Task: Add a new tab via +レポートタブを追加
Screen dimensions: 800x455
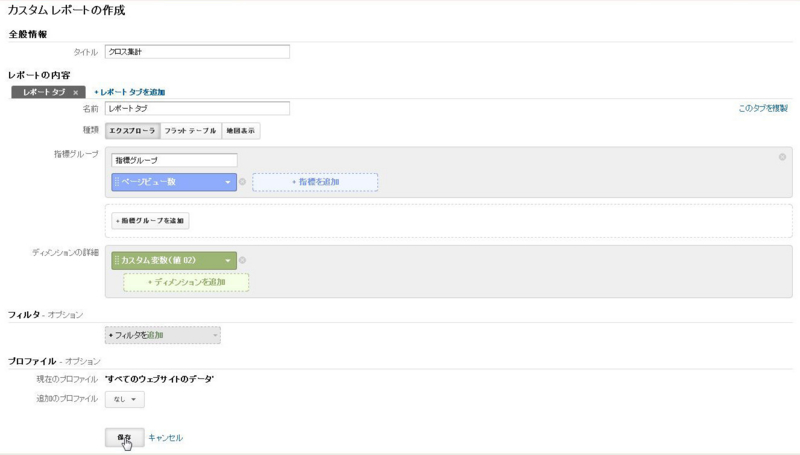Action: click(130, 92)
